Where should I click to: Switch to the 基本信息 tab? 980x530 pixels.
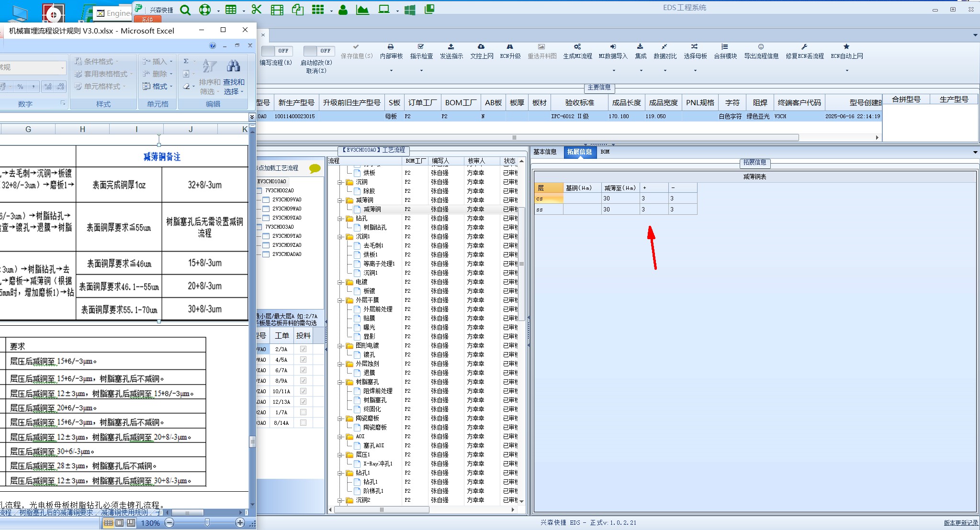pyautogui.click(x=545, y=152)
